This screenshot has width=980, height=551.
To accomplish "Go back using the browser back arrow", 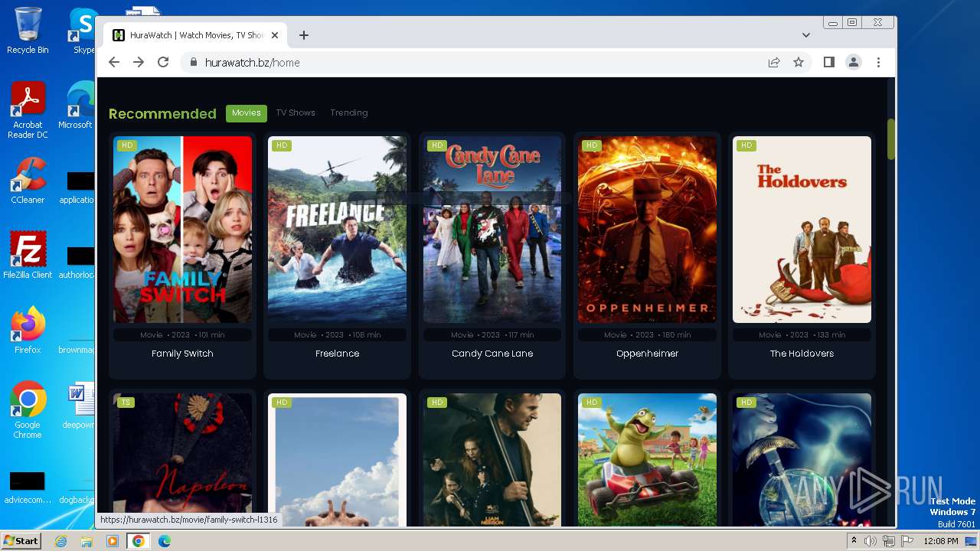I will (x=114, y=62).
